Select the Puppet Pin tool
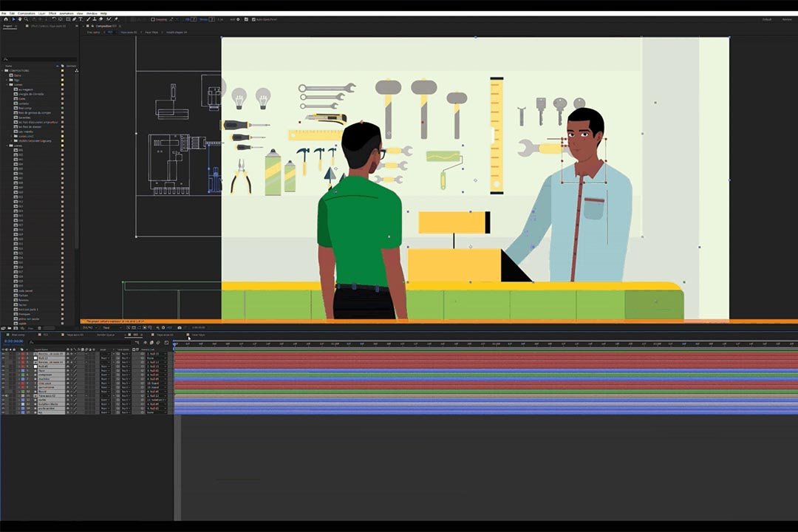 click(x=116, y=19)
